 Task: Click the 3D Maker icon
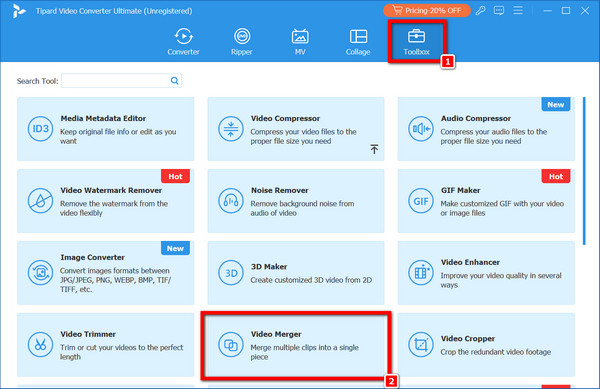coord(231,273)
